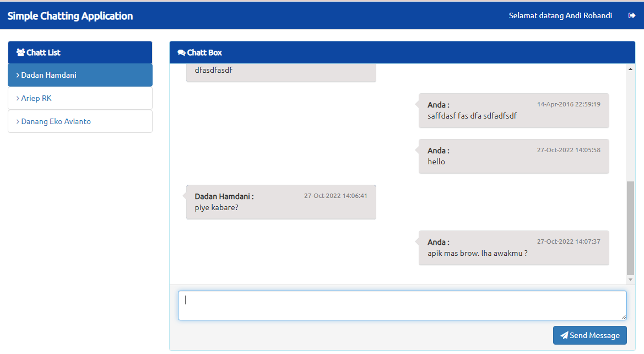Click the speech bubbles icon beside Chatt Box

coord(181,53)
